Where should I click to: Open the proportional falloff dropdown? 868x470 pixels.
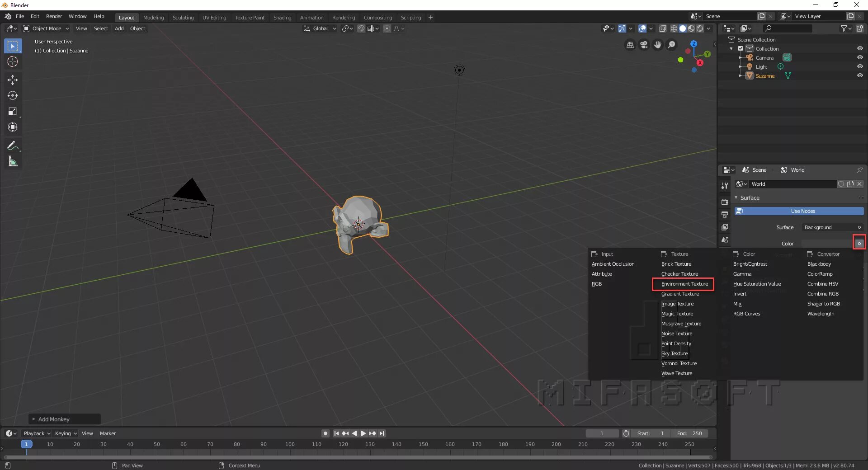[399, 28]
